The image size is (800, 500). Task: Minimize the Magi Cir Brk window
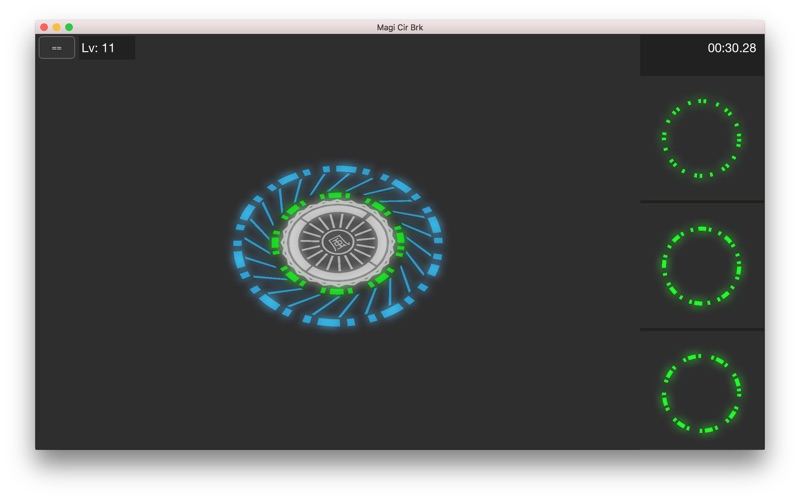click(57, 27)
